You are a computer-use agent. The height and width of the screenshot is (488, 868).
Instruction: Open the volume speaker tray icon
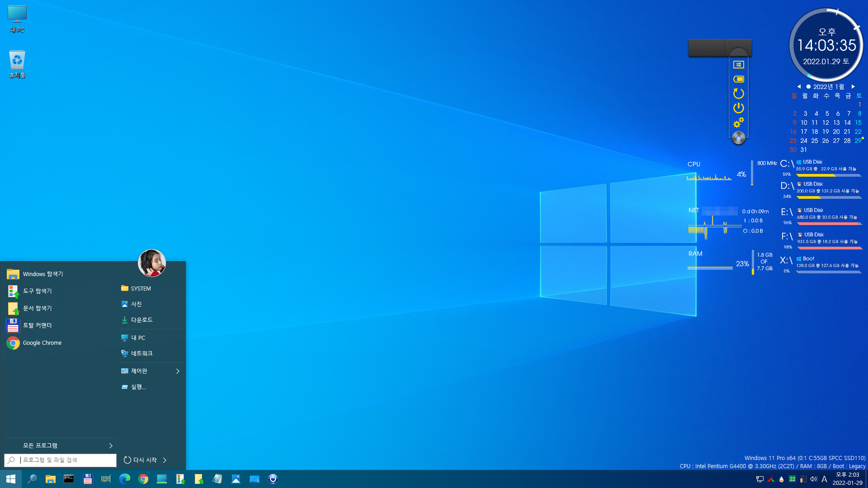tap(814, 479)
